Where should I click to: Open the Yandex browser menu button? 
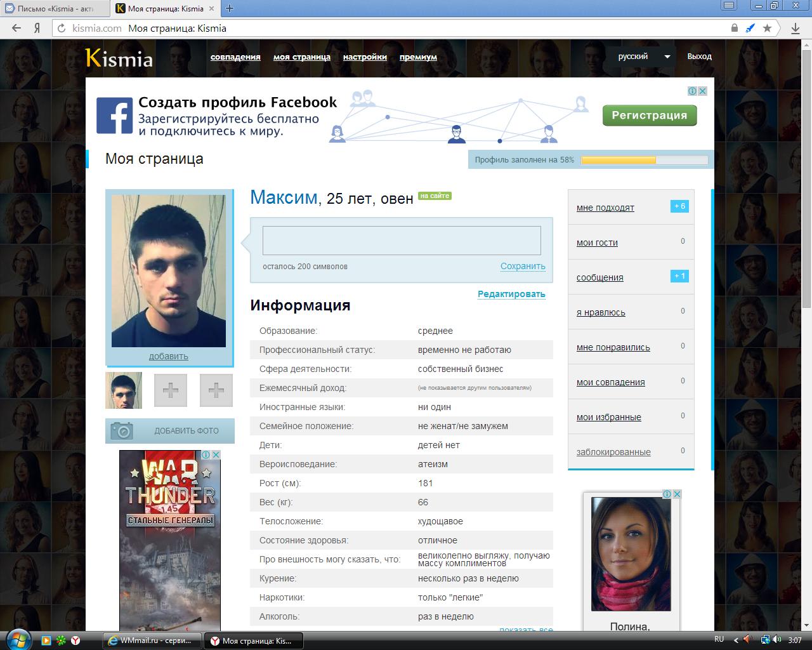click(730, 6)
